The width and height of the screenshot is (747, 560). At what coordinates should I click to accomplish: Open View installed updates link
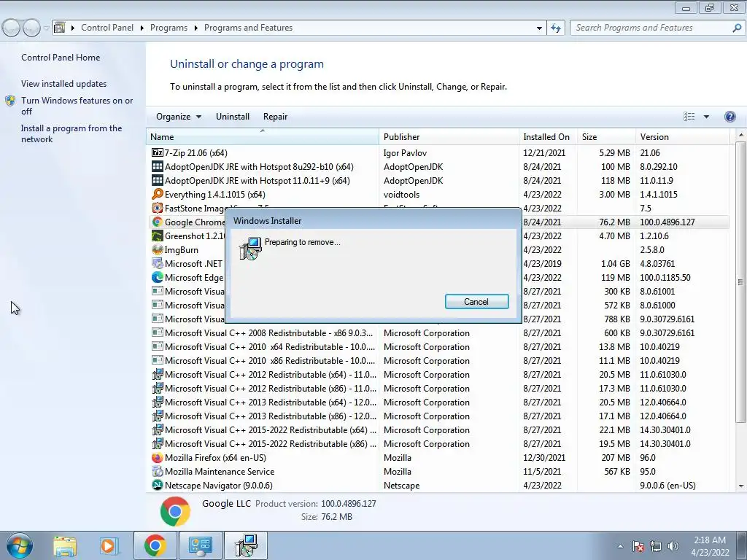pyautogui.click(x=64, y=84)
